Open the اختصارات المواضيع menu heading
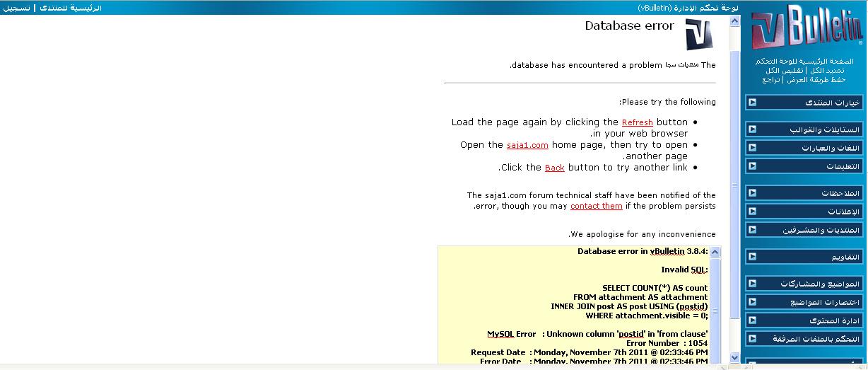868x370 pixels. tap(824, 302)
